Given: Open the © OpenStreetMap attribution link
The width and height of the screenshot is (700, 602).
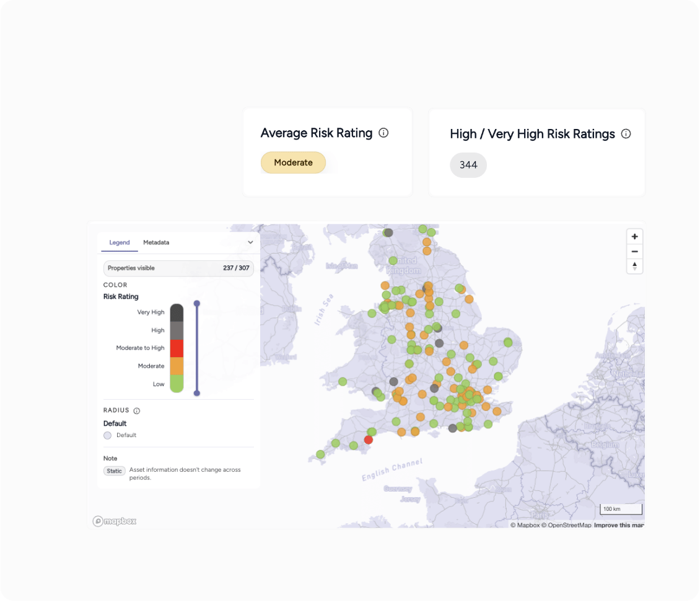Looking at the screenshot, I should coord(566,525).
